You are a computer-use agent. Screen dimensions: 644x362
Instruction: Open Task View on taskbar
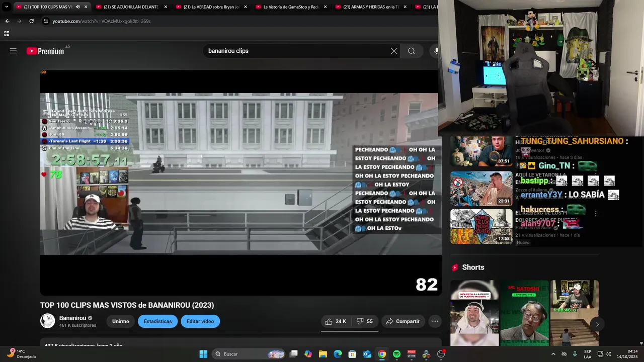tap(294, 354)
